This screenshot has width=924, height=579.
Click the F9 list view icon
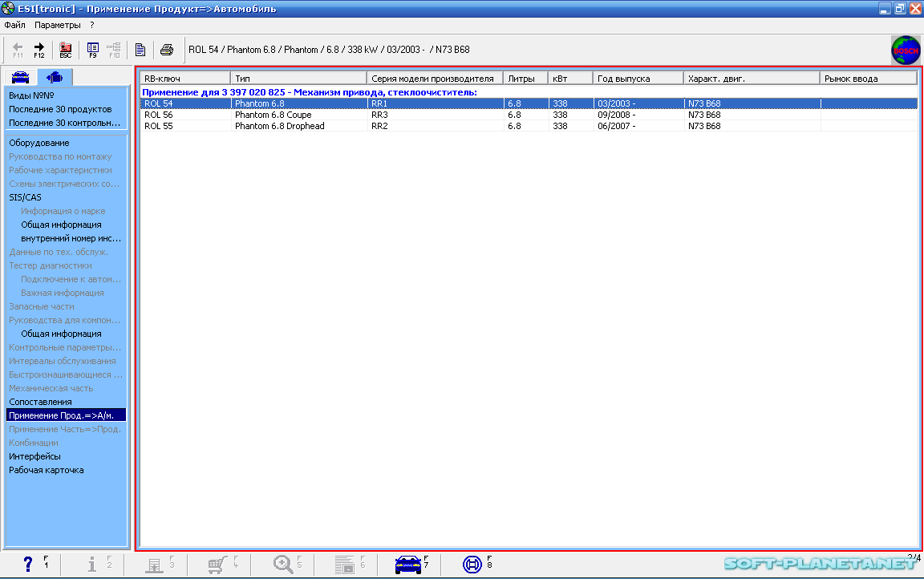[x=93, y=50]
